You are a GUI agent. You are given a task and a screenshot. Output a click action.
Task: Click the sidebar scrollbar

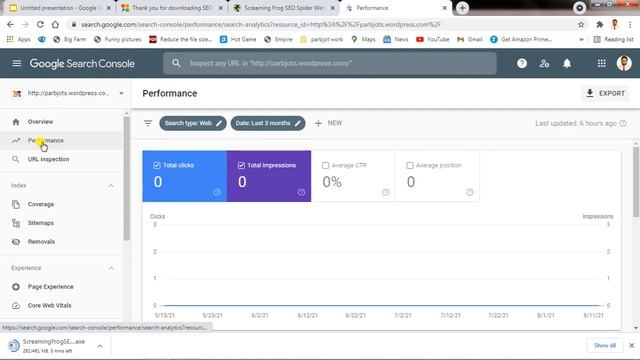[127, 179]
